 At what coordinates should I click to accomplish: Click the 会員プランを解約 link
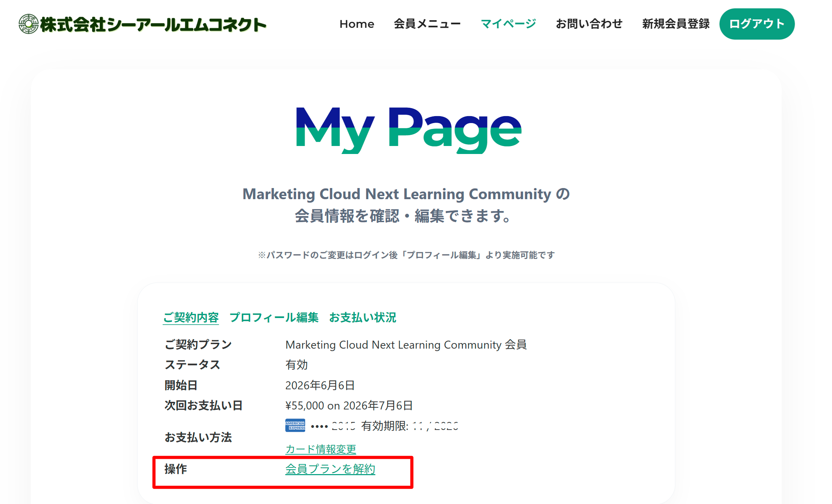pyautogui.click(x=330, y=469)
